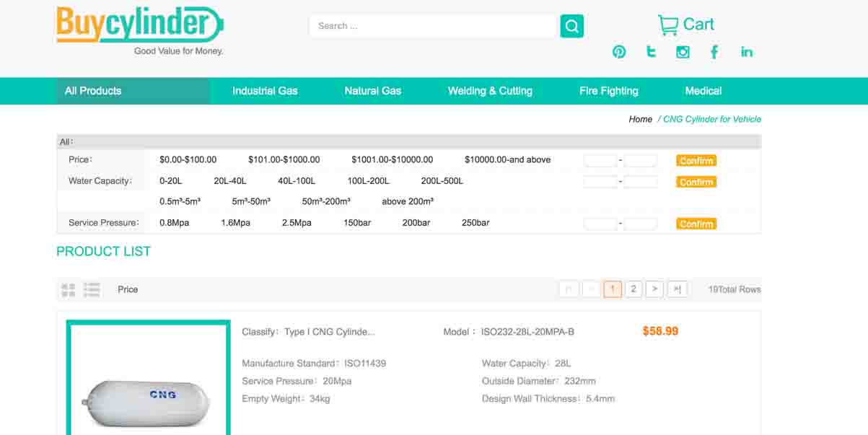Click into the search text field
The image size is (868, 435).
(433, 26)
